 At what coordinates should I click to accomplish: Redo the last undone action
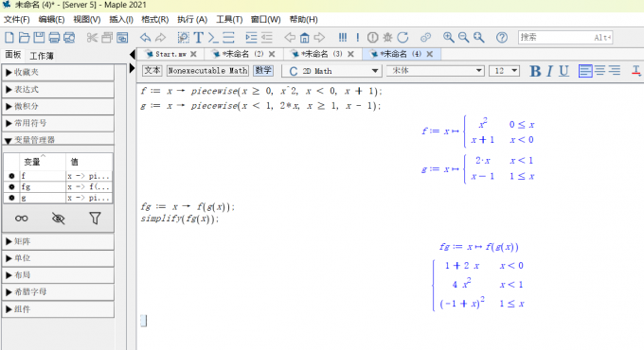pos(161,38)
